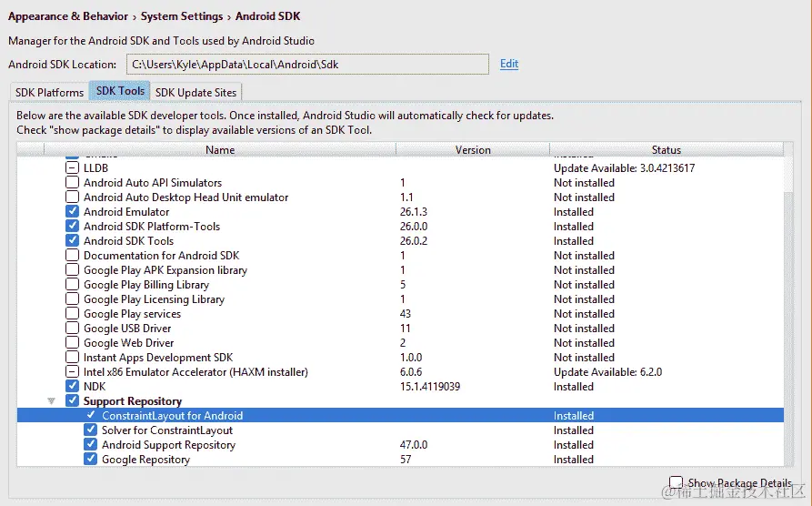The width and height of the screenshot is (812, 506).
Task: Select the ConstraintLayout for Android row label
Action: pyautogui.click(x=173, y=415)
